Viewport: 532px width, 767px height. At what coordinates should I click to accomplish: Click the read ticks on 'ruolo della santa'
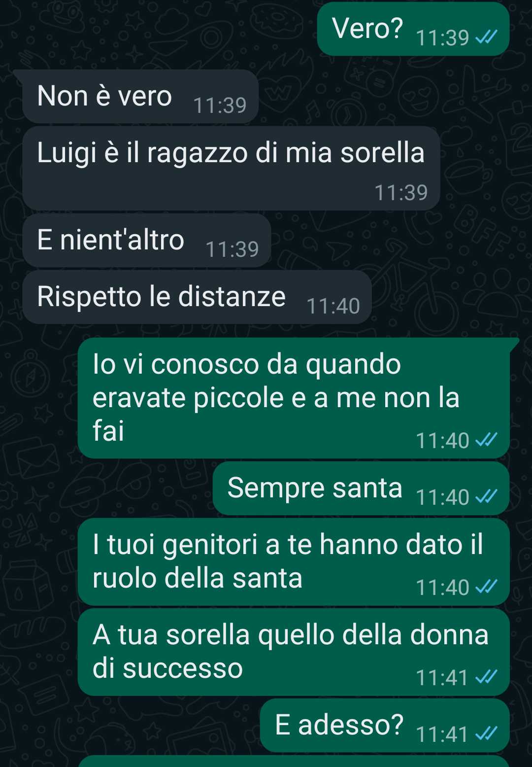pyautogui.click(x=486, y=587)
